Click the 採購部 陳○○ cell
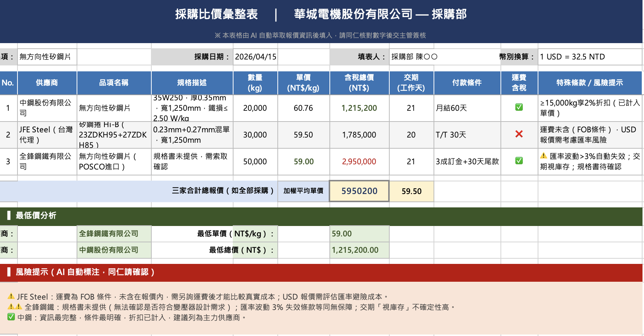The width and height of the screenshot is (644, 336). pyautogui.click(x=412, y=57)
